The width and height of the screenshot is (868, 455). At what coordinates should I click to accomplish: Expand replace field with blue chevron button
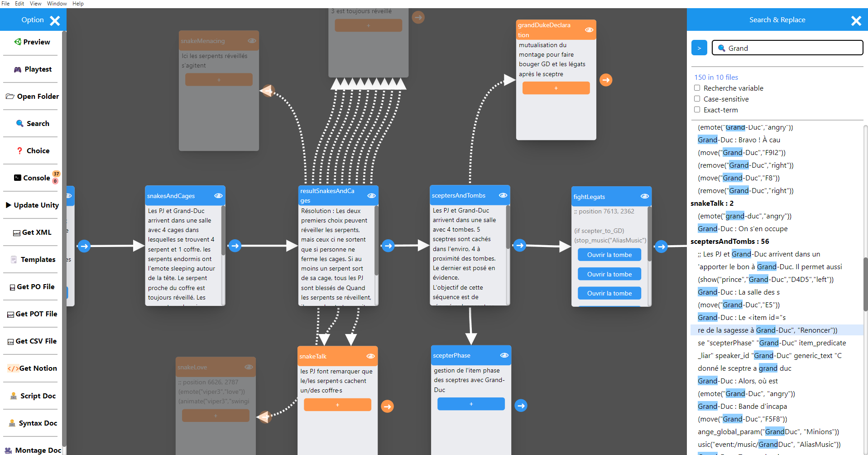[x=699, y=48]
